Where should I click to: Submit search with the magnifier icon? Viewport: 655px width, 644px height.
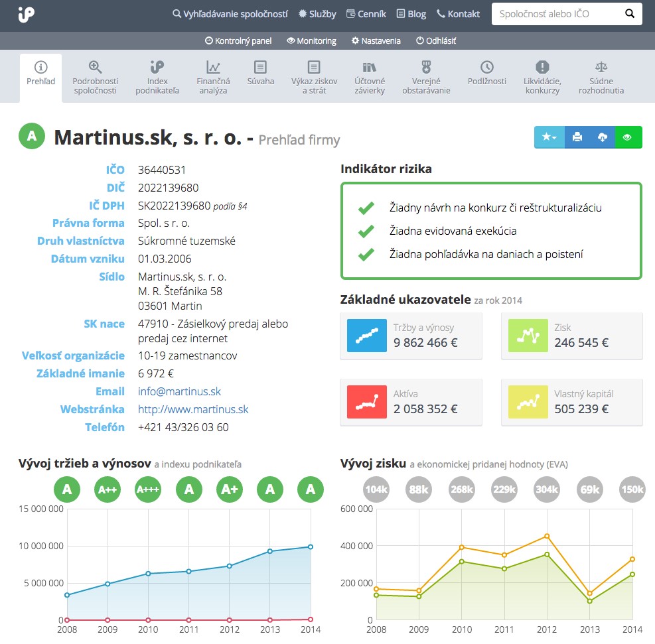(x=630, y=14)
